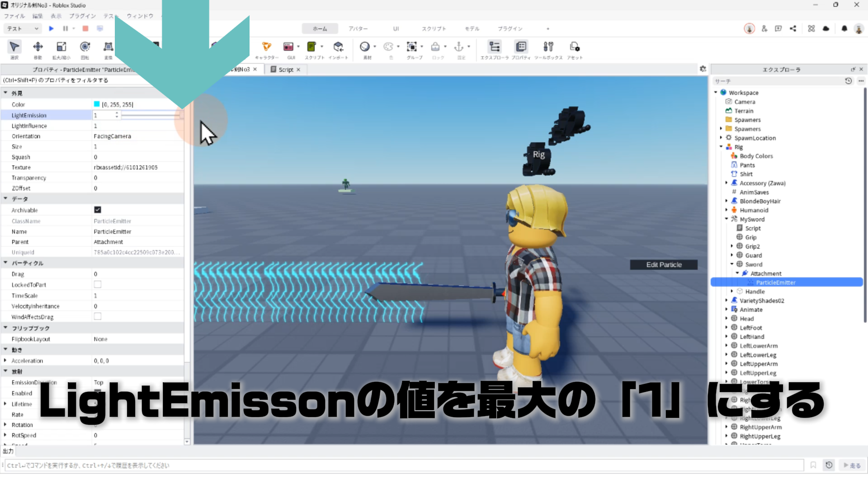This screenshot has width=868, height=488.
Task: Click the cyan Color property swatch
Action: coord(97,104)
